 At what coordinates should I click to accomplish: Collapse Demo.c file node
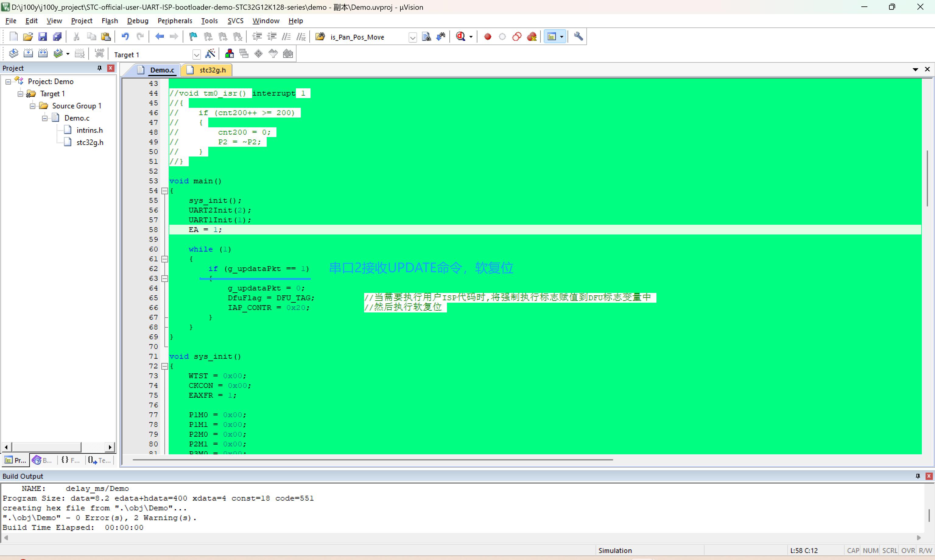[44, 118]
